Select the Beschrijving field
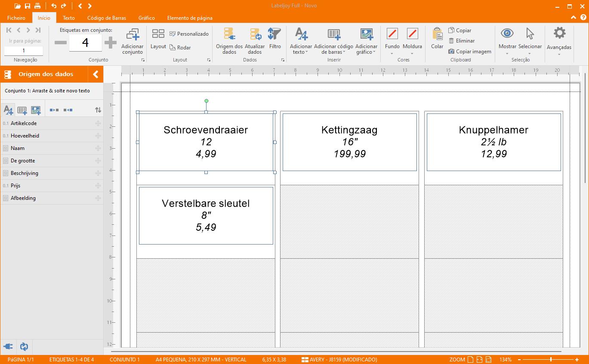589x364 pixels. coord(52,173)
